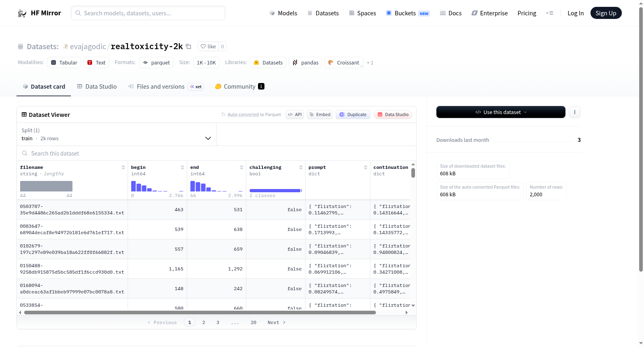Click the end column histogram

[217, 186]
